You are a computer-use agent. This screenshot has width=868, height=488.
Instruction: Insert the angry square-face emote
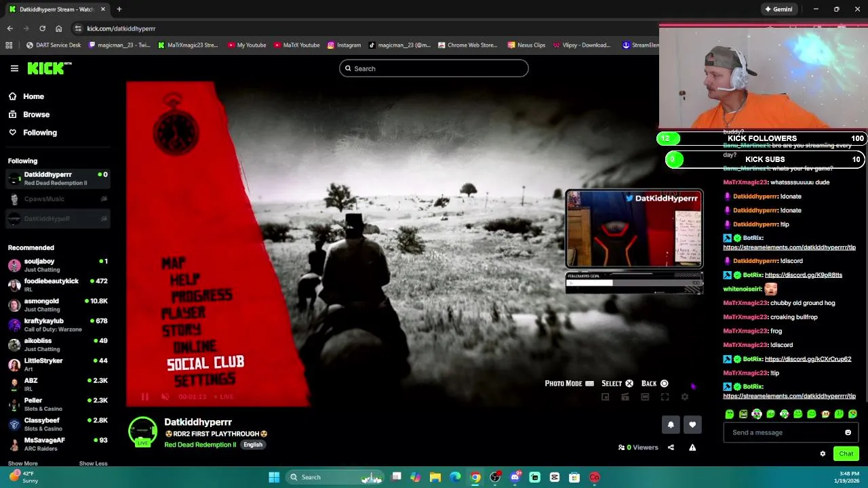743,414
